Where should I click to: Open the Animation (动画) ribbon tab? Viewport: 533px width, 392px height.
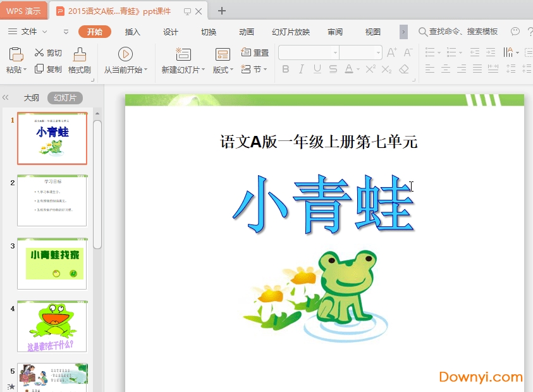click(247, 32)
